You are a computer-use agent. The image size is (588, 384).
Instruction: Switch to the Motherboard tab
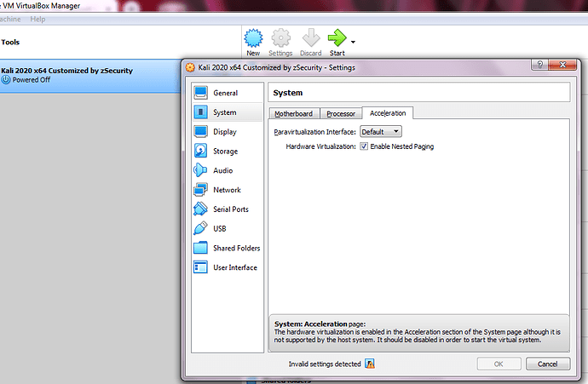click(x=293, y=113)
